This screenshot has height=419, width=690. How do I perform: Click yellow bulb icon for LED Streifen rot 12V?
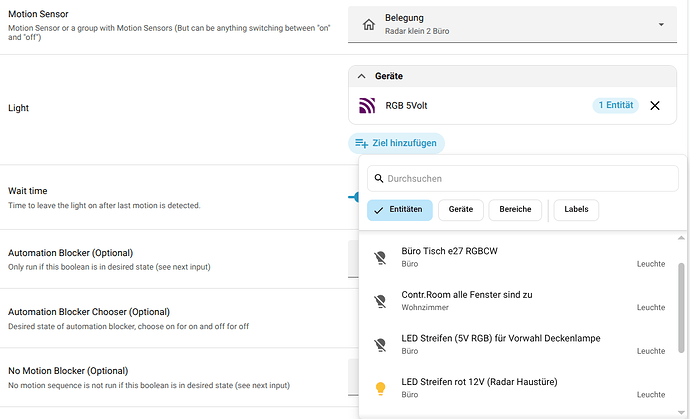click(x=380, y=388)
